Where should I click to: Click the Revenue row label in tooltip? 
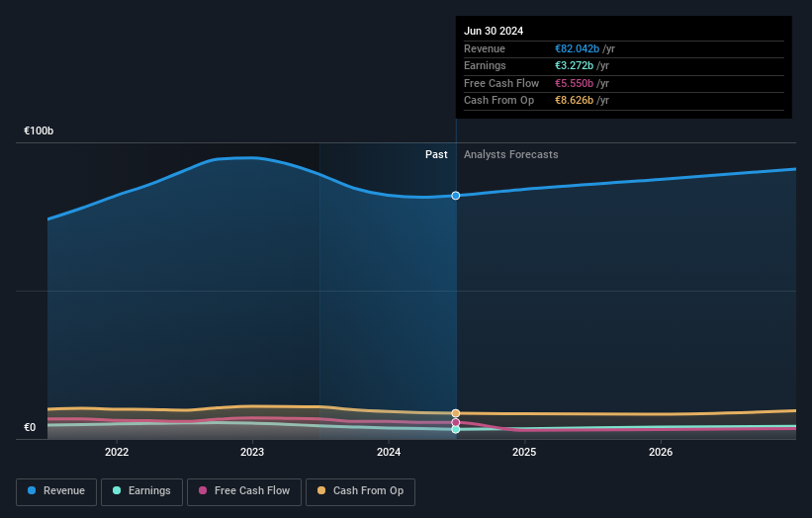pyautogui.click(x=485, y=48)
